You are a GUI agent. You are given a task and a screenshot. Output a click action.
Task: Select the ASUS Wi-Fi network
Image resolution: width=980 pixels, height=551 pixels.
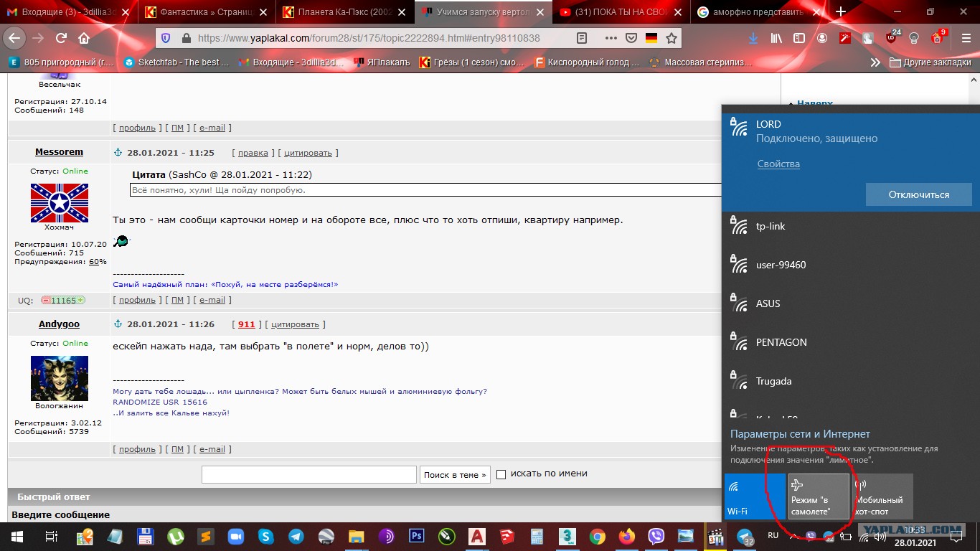[851, 304]
